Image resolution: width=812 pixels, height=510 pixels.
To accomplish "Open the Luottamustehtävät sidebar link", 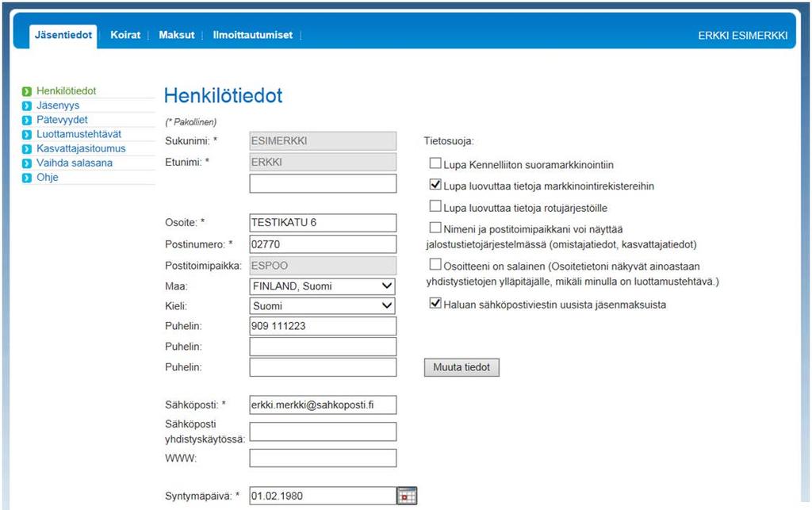I will pyautogui.click(x=79, y=134).
